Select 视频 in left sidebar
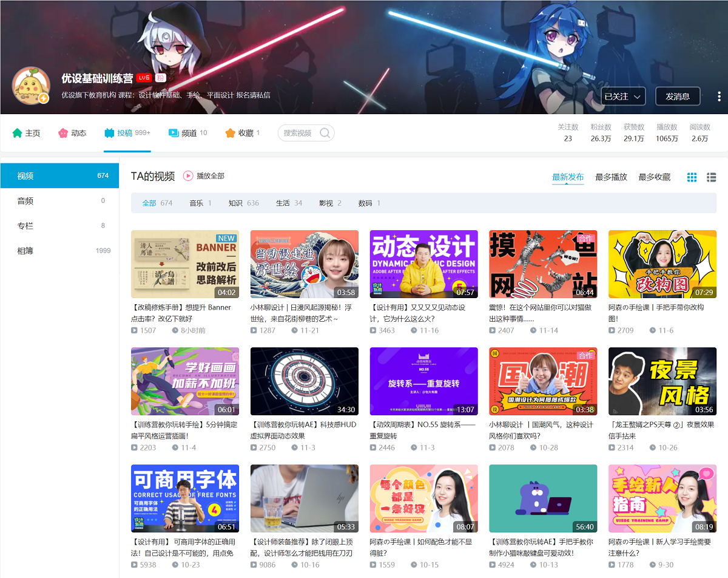This screenshot has width=728, height=578. tap(59, 175)
